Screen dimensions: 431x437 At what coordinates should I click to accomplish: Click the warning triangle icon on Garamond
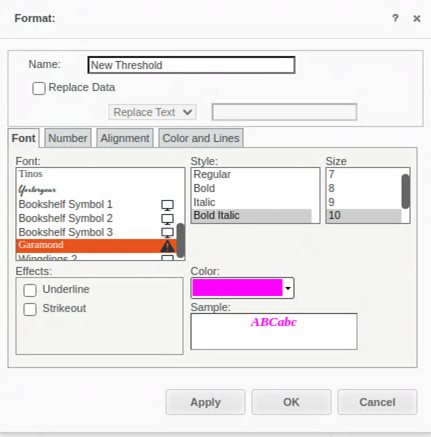(167, 246)
